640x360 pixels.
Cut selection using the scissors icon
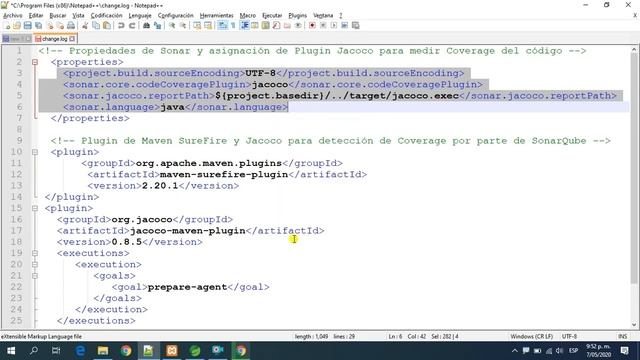[85, 25]
